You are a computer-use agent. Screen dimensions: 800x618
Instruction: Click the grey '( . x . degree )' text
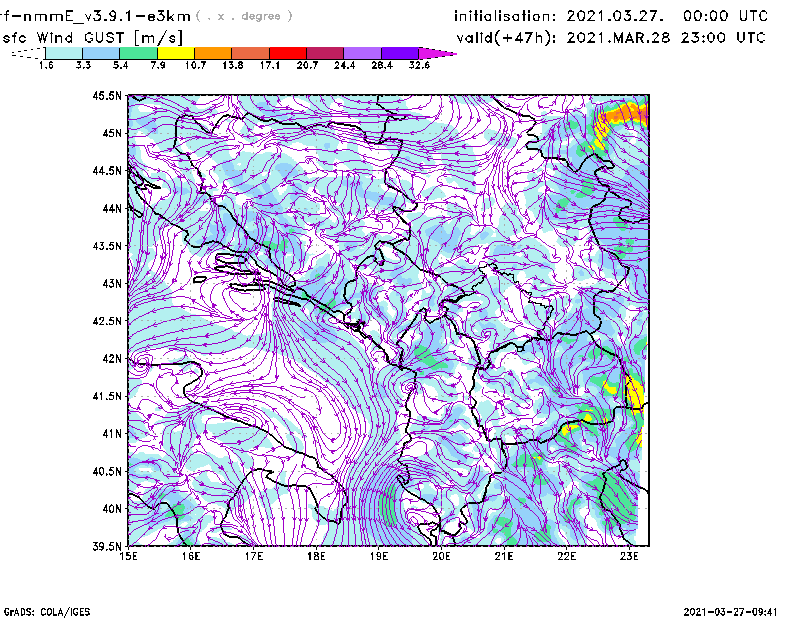tap(244, 16)
